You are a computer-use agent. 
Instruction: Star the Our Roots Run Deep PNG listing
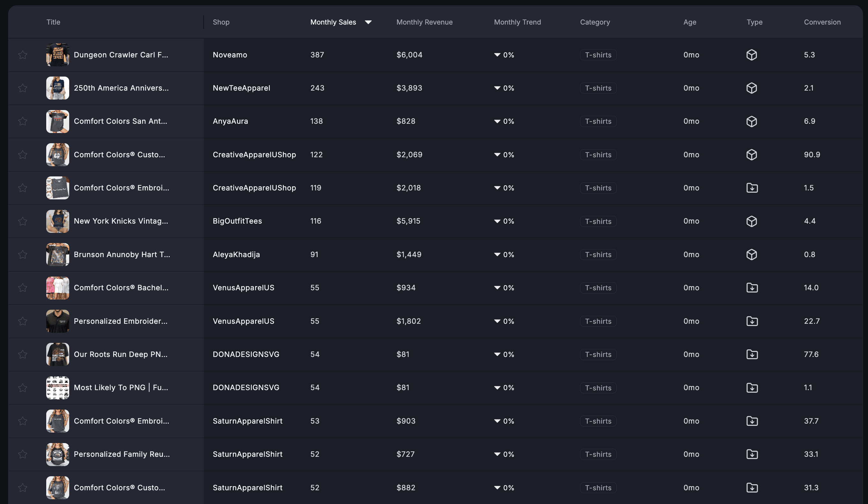(23, 354)
